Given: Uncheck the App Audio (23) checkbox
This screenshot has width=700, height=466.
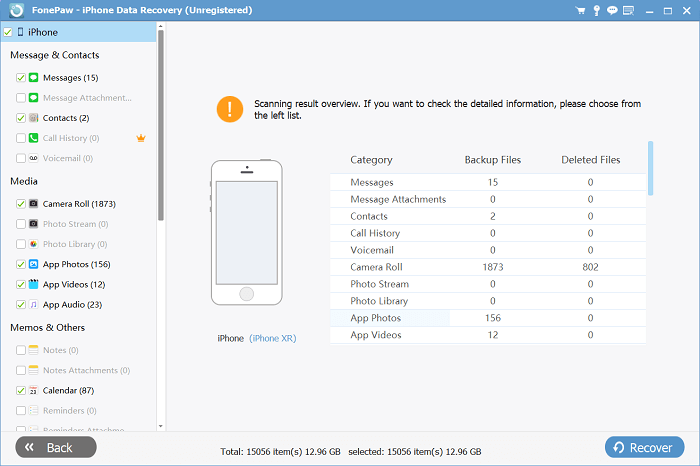Looking at the screenshot, I should click(x=21, y=304).
